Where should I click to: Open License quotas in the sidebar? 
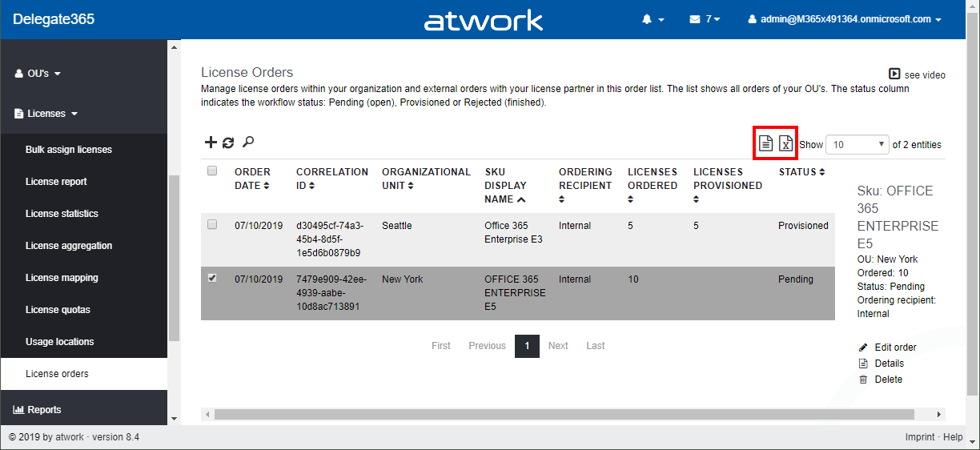pyautogui.click(x=58, y=310)
